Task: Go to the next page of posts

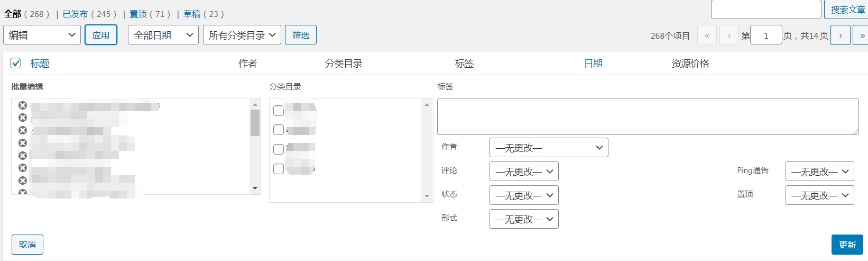Action: click(x=841, y=35)
